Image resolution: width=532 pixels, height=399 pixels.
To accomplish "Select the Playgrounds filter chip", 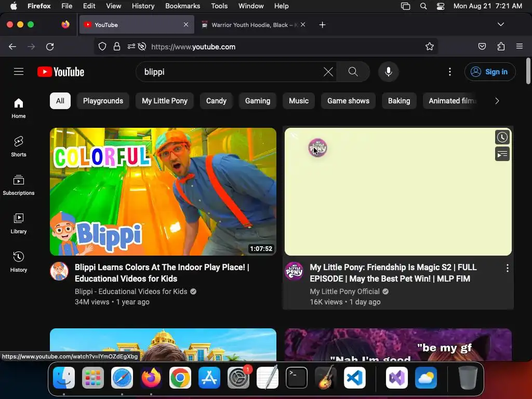I will [103, 101].
